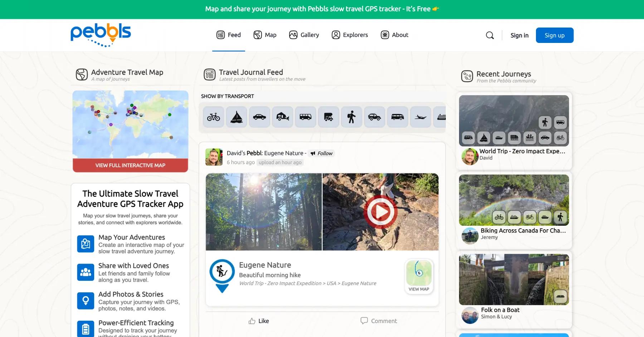
Task: Click the 'SHOW BY TRANSPORT' label
Action: pos(228,96)
